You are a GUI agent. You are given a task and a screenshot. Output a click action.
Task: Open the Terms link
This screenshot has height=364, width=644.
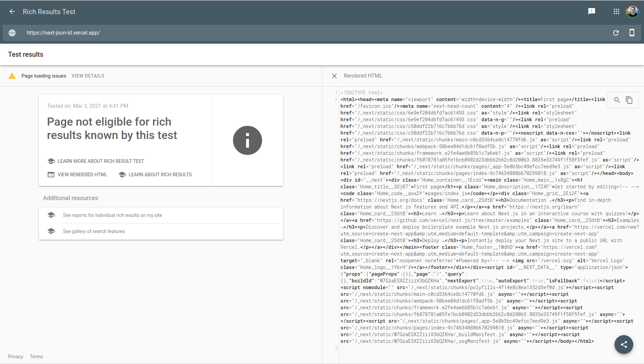click(36, 357)
